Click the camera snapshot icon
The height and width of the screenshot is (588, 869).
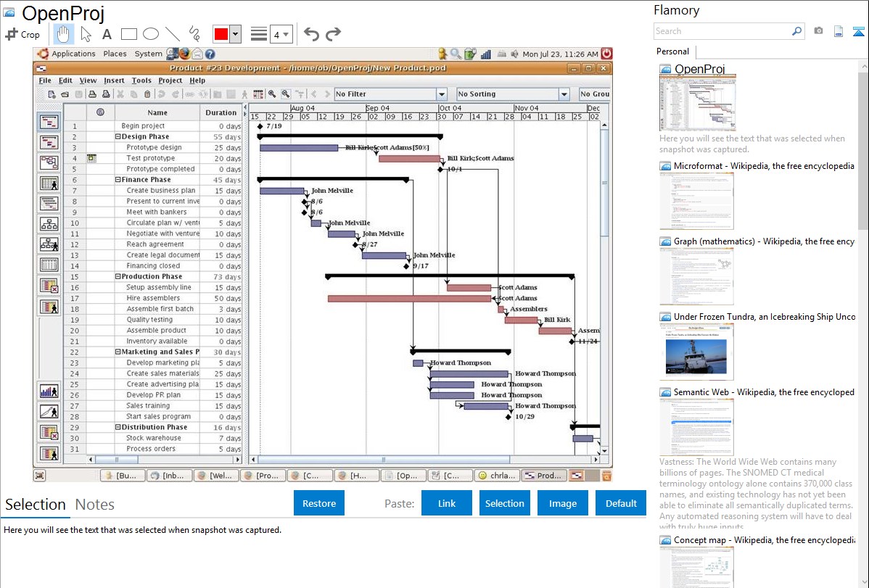(818, 31)
